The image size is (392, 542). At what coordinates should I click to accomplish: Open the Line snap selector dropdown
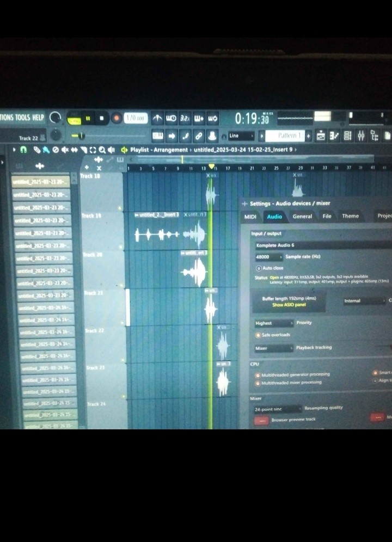tap(241, 136)
